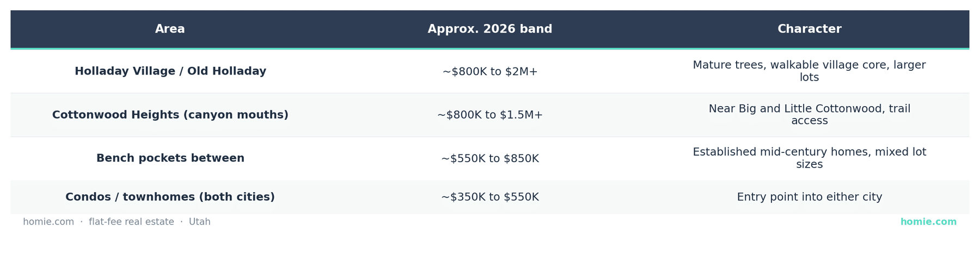Select the Holladay Village / Old Holladay cell
980x253 pixels.
[170, 71]
